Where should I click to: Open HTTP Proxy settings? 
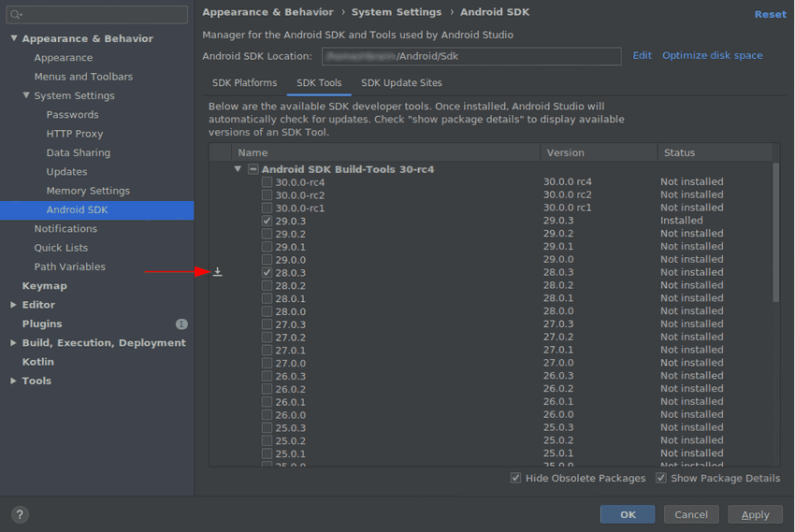pyautogui.click(x=75, y=134)
